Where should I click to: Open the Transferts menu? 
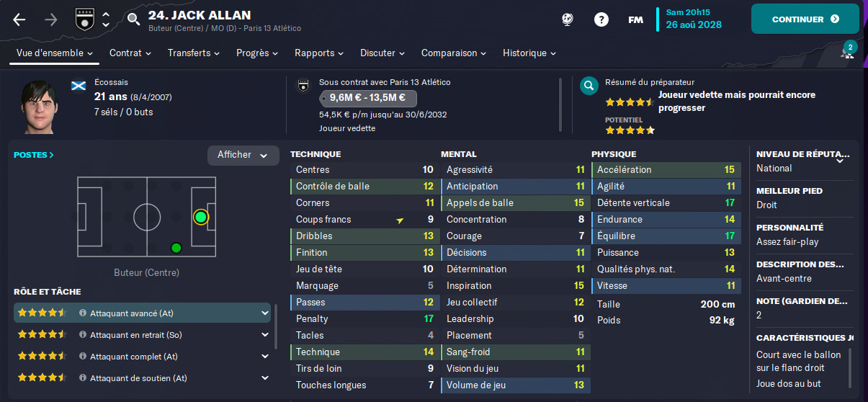(195, 53)
